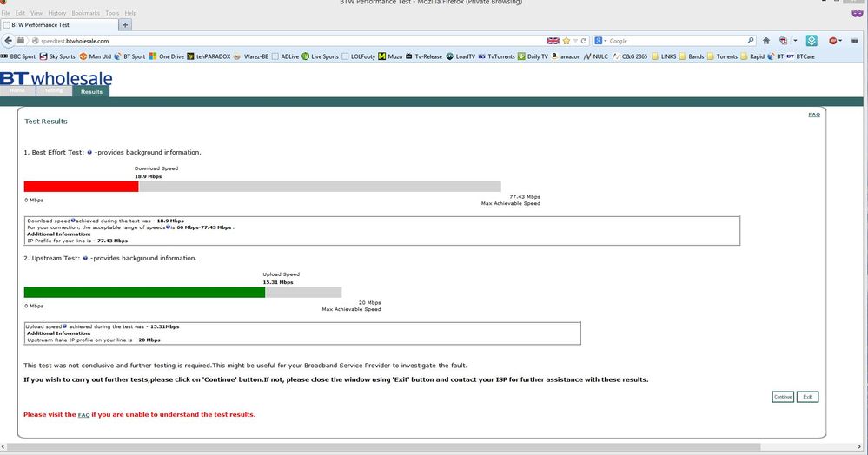Open a new tab with the plus button

pos(126,25)
